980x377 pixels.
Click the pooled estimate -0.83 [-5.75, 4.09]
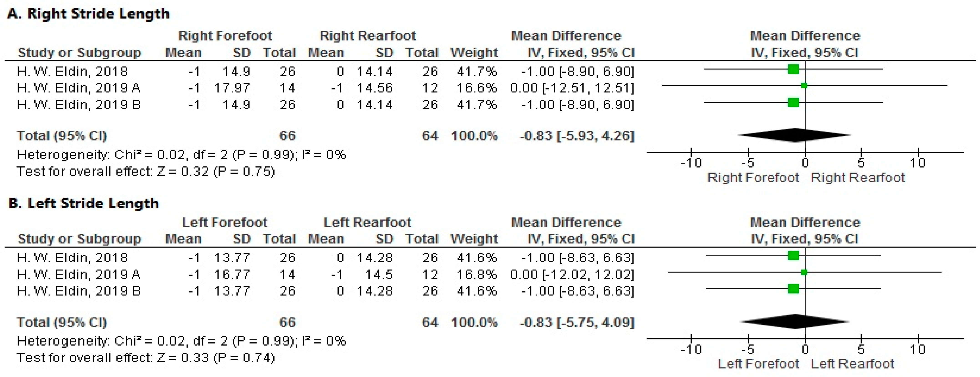click(x=577, y=322)
